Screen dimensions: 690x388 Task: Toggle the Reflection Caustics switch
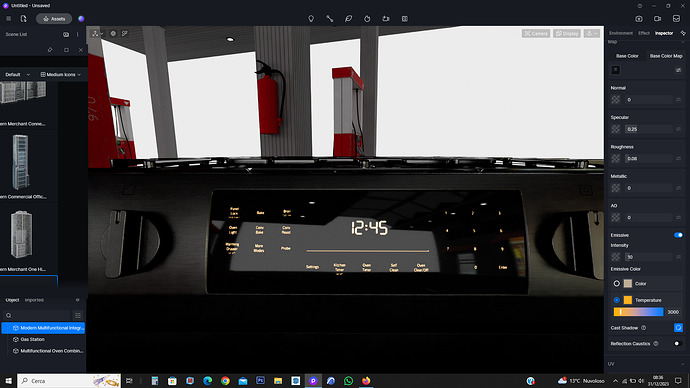pos(678,344)
